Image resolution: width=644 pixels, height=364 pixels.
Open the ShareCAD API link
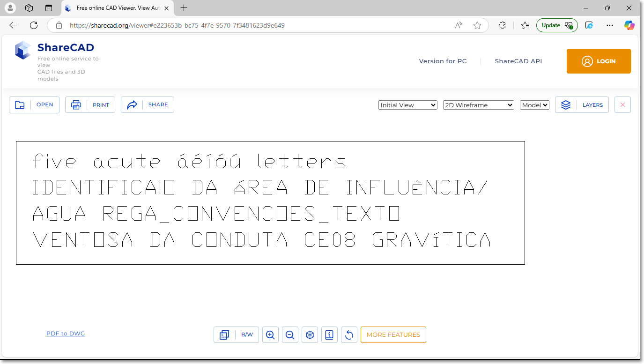(518, 61)
